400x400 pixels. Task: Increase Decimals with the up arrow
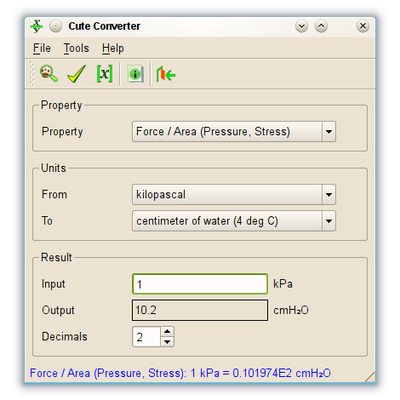(167, 332)
